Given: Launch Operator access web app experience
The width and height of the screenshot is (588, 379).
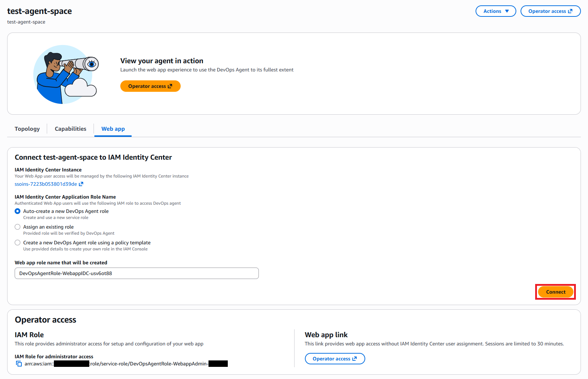Looking at the screenshot, I should pos(150,86).
